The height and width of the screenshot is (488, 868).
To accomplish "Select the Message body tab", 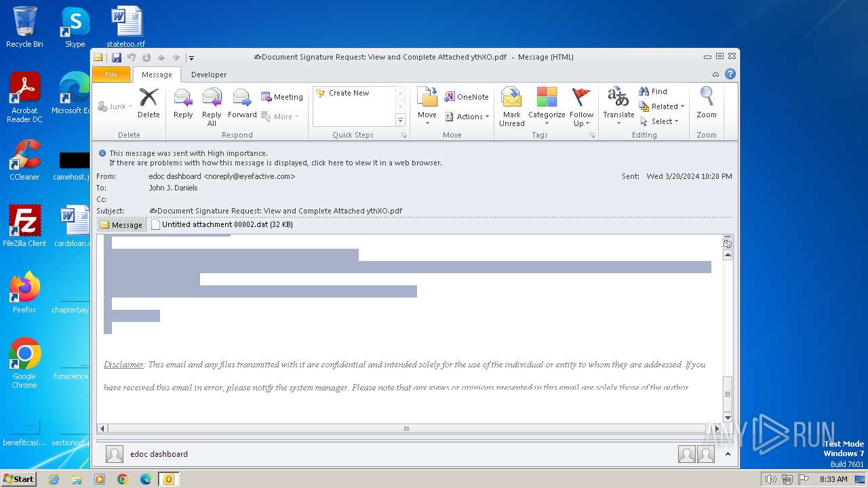I will click(121, 225).
